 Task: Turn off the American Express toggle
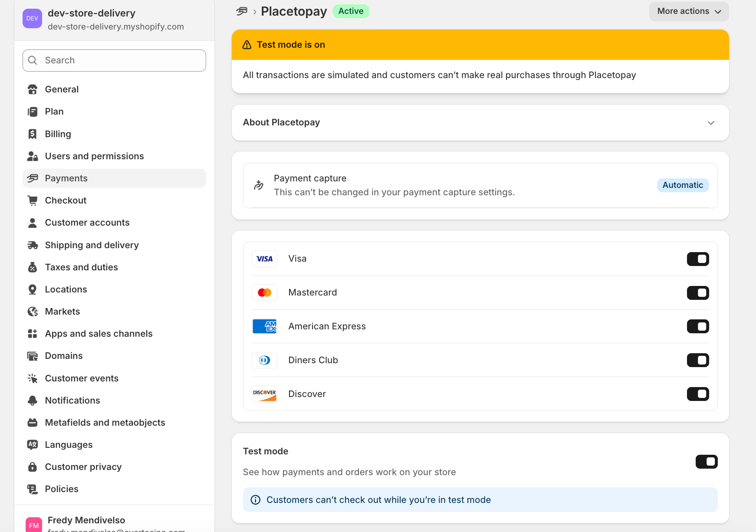pos(697,326)
